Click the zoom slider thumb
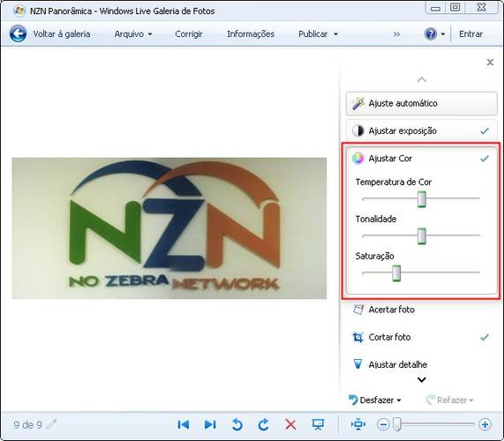The width and height of the screenshot is (504, 441). pos(397,424)
